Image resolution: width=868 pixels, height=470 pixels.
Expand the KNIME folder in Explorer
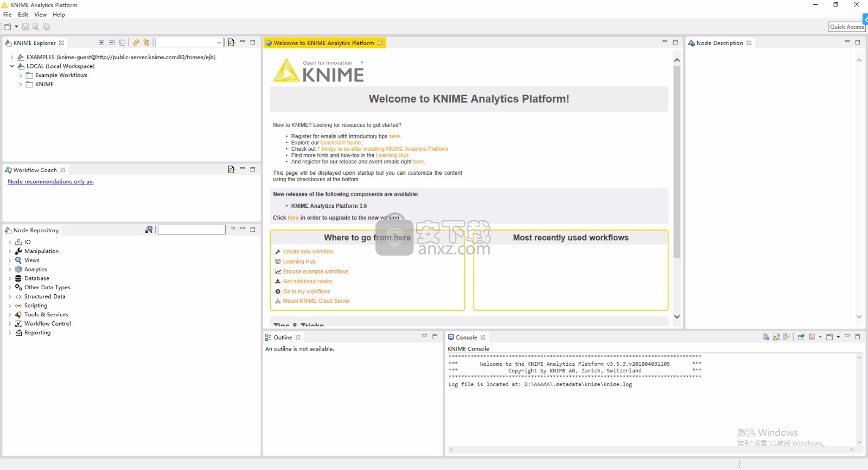pyautogui.click(x=21, y=84)
